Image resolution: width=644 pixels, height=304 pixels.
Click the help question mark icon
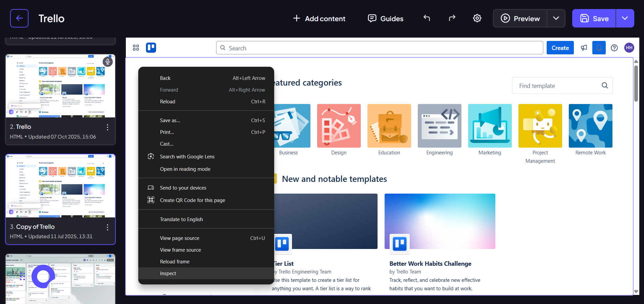point(614,48)
